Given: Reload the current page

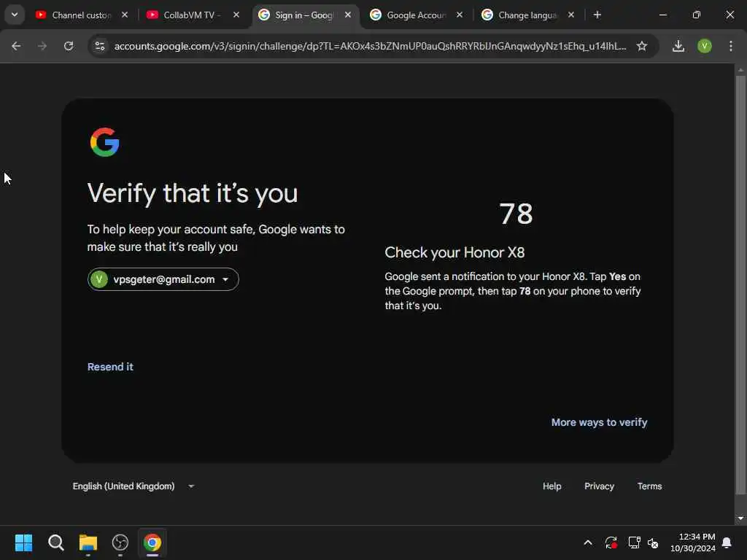Looking at the screenshot, I should pos(69,46).
